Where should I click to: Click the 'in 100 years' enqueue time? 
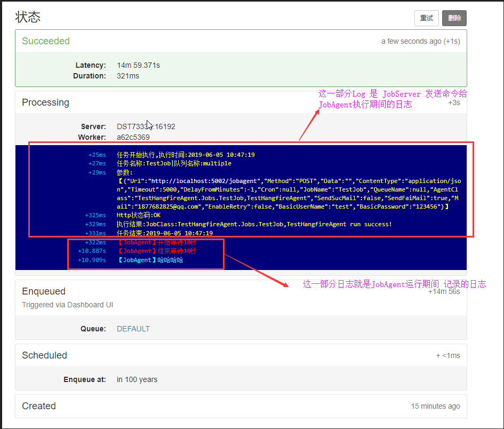pos(137,379)
